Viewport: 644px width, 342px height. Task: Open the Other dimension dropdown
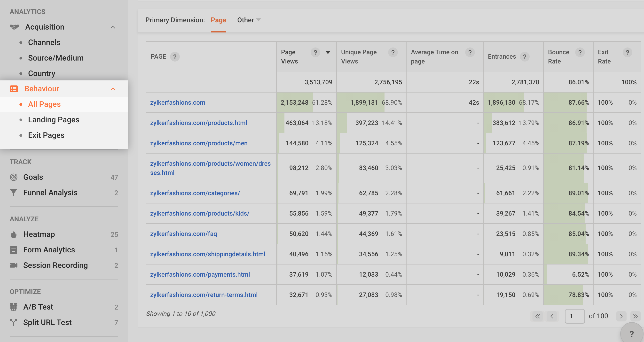click(249, 20)
